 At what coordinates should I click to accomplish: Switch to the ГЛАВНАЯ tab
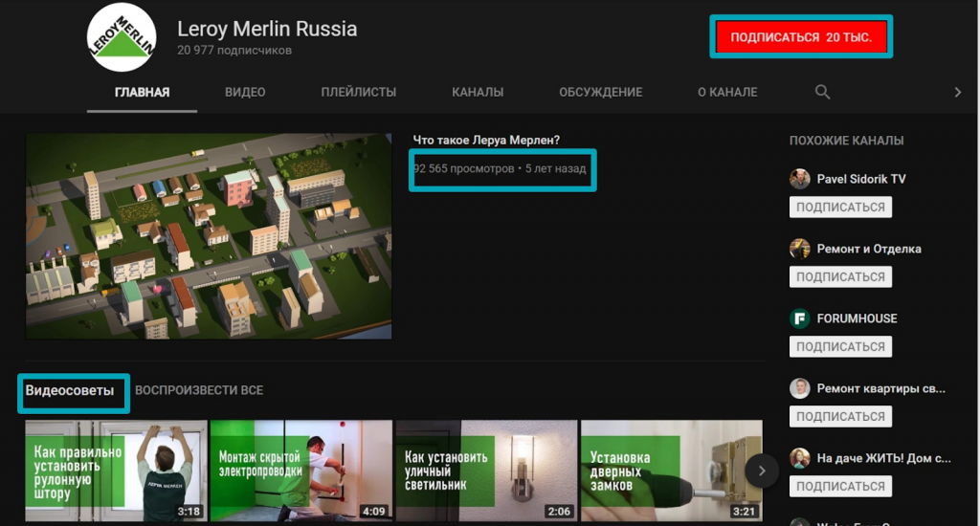(142, 93)
